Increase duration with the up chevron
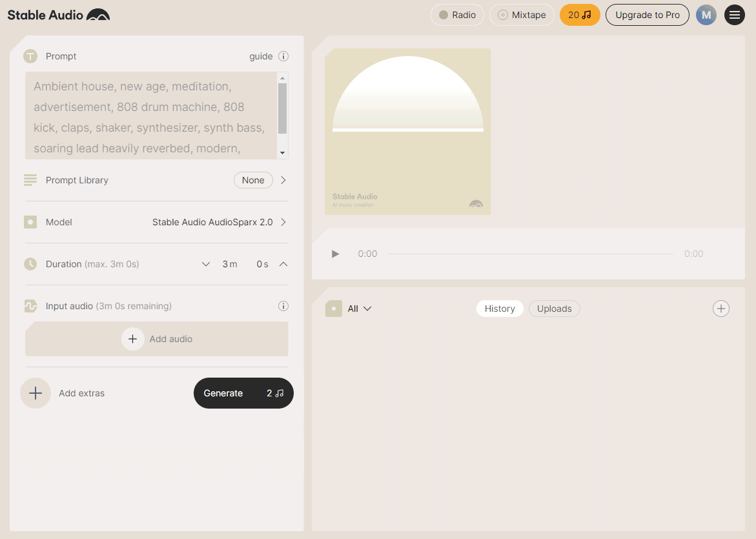Screen dimensions: 756x539 (283, 264)
